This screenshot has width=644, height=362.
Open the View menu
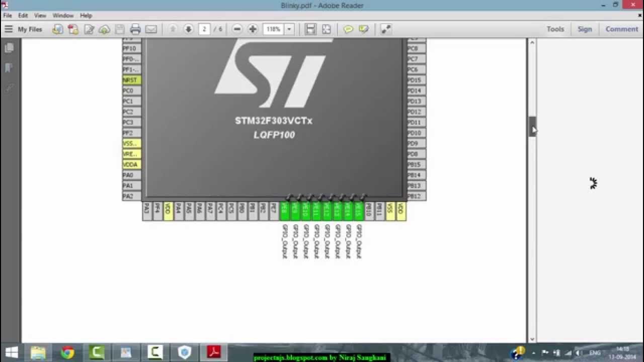pos(40,16)
